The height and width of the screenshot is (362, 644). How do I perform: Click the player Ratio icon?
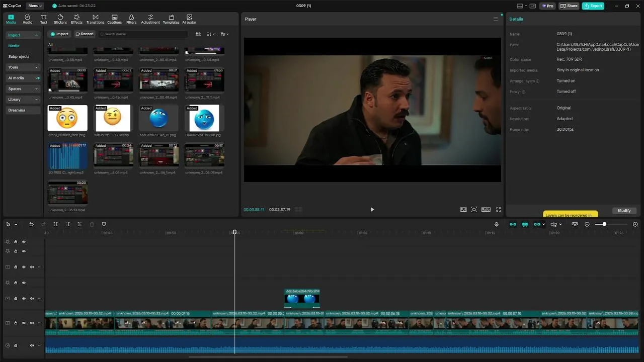486,210
